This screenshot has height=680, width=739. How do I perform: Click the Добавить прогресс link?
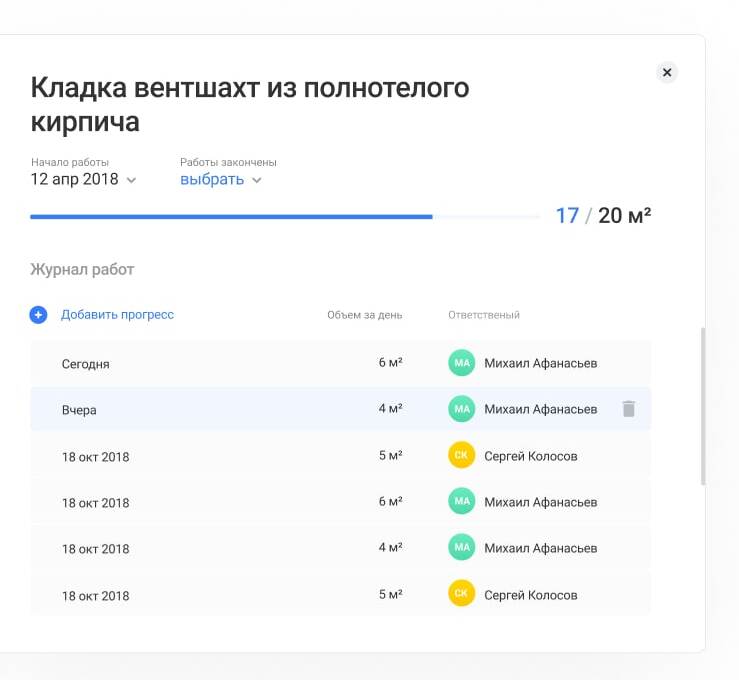[x=117, y=315]
